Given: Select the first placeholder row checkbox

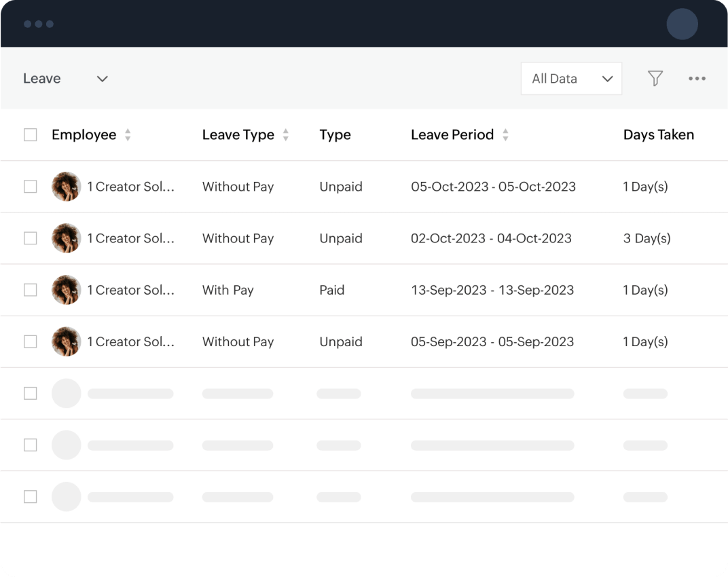Looking at the screenshot, I should pos(31,393).
